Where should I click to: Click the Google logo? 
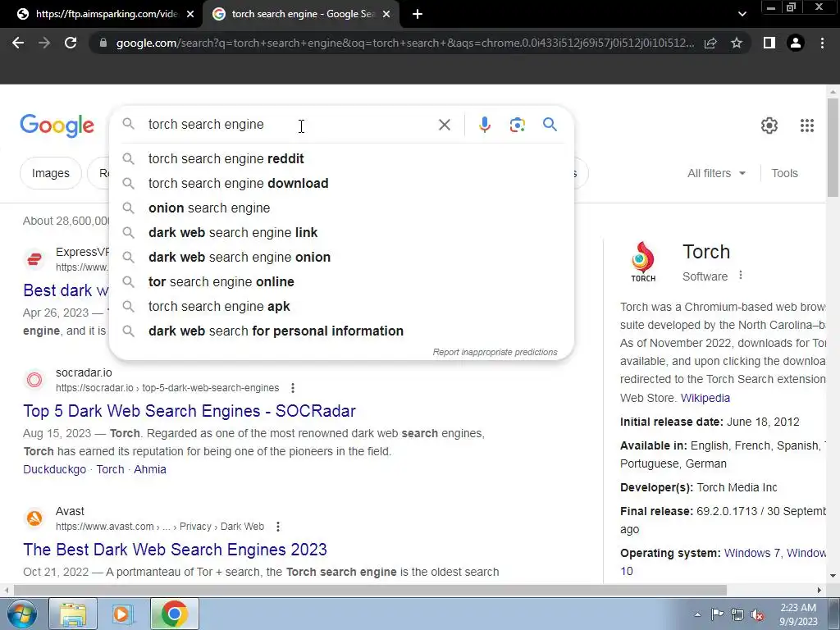pos(57,126)
